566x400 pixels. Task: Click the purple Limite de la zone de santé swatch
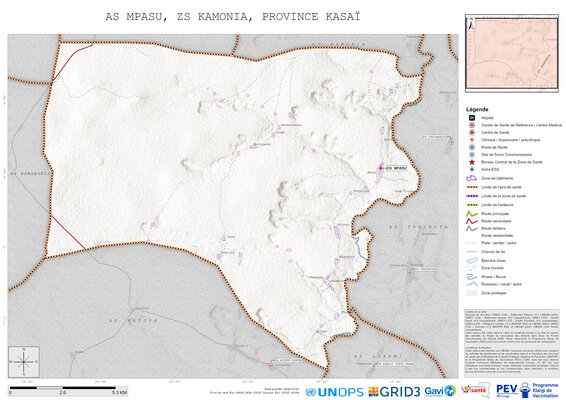pyautogui.click(x=471, y=196)
